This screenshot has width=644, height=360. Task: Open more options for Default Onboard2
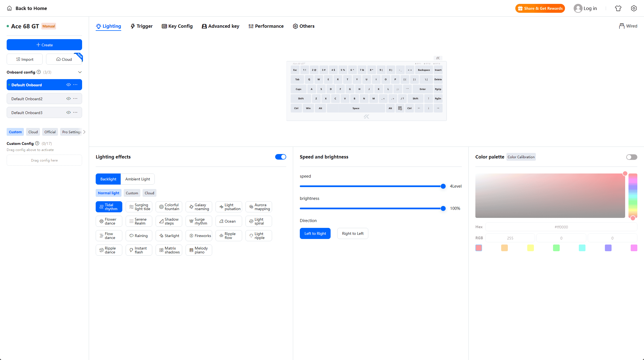75,99
